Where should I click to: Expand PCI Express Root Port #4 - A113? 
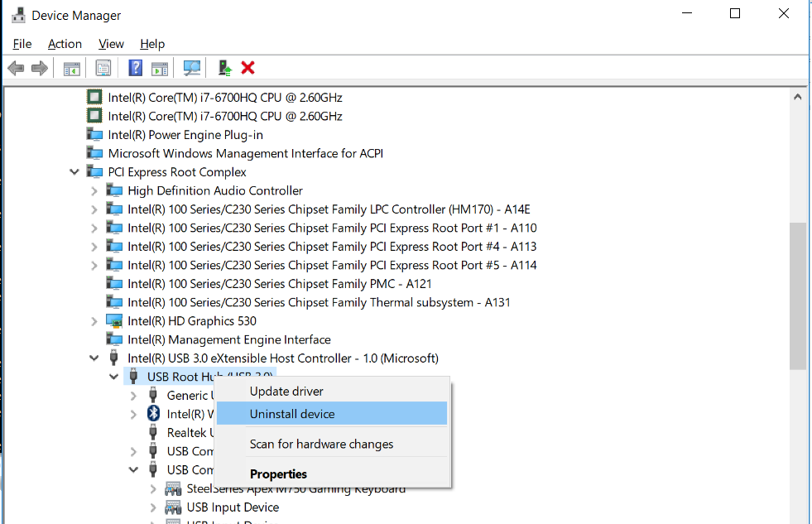94,247
